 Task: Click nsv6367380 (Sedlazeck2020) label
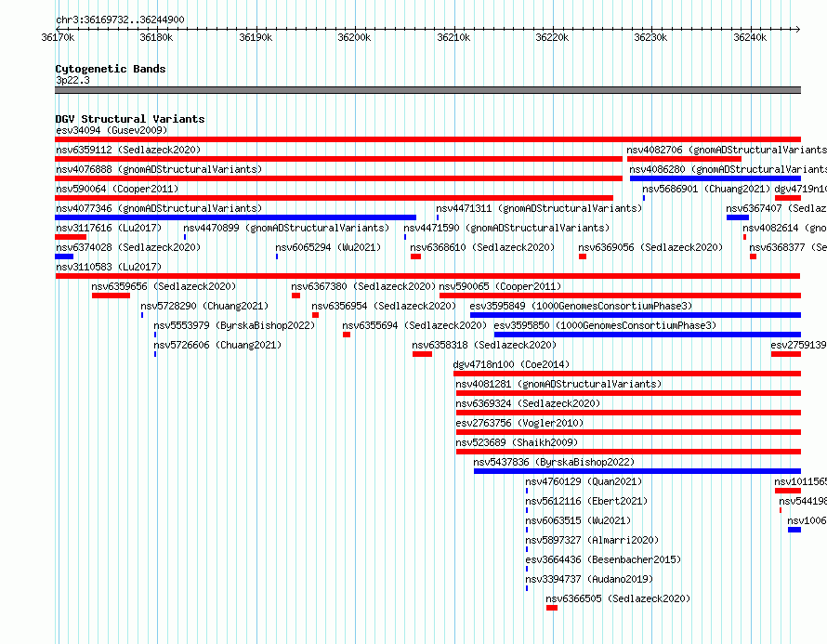click(363, 286)
